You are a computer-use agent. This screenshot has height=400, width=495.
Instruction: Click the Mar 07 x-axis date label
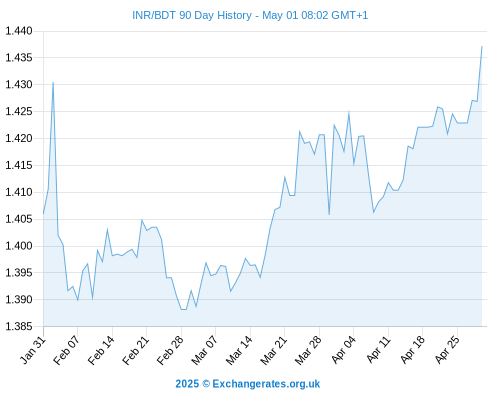pos(204,350)
